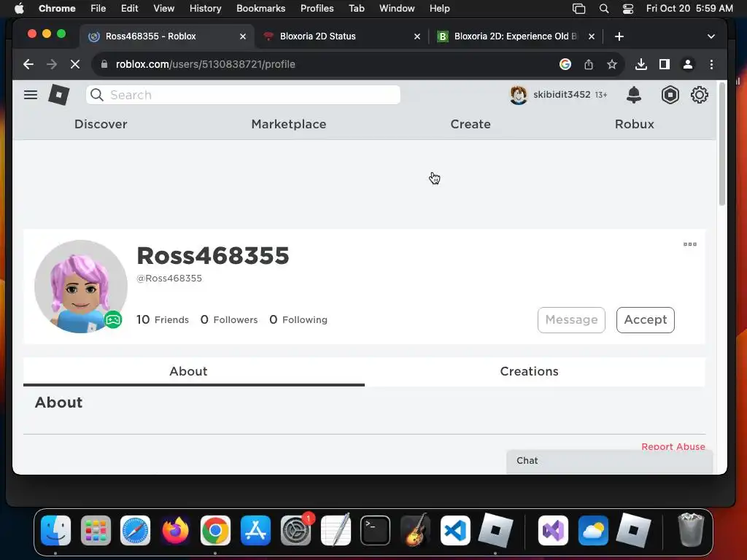Stop loading the page

point(75,64)
